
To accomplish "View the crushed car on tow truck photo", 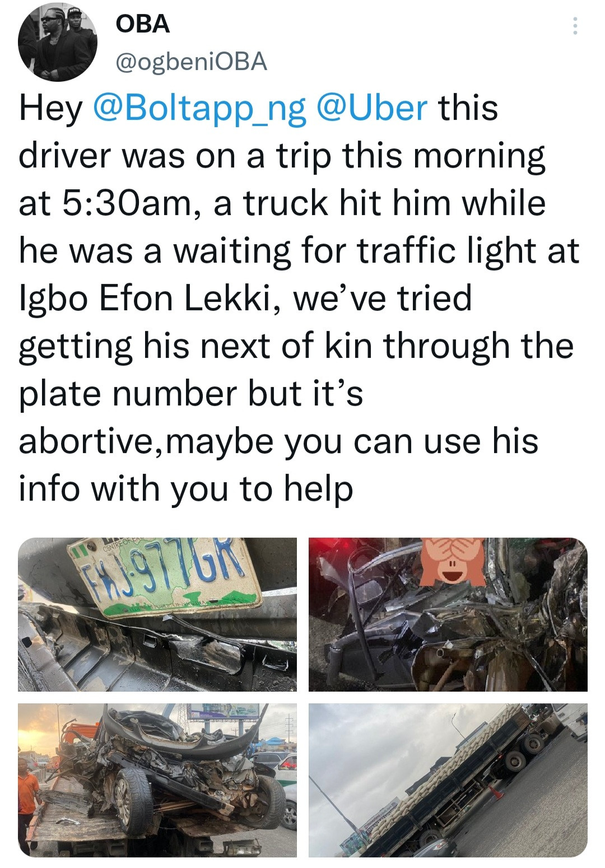I will click(x=157, y=780).
